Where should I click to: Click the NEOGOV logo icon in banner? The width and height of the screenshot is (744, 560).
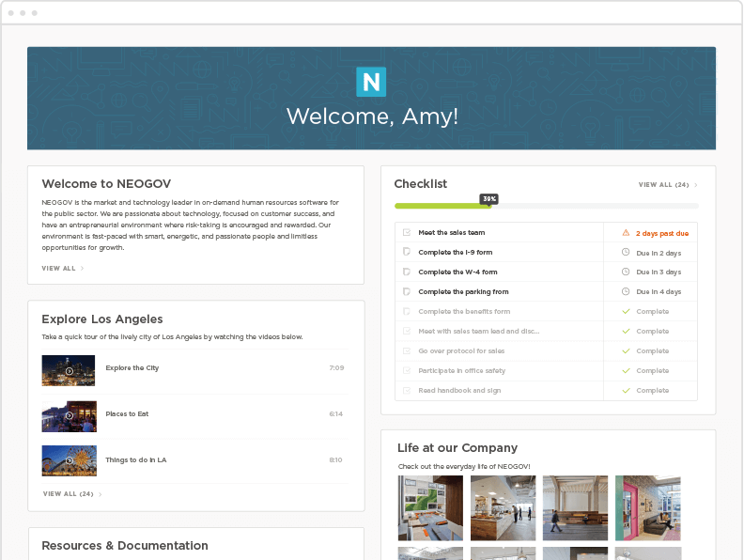click(371, 82)
